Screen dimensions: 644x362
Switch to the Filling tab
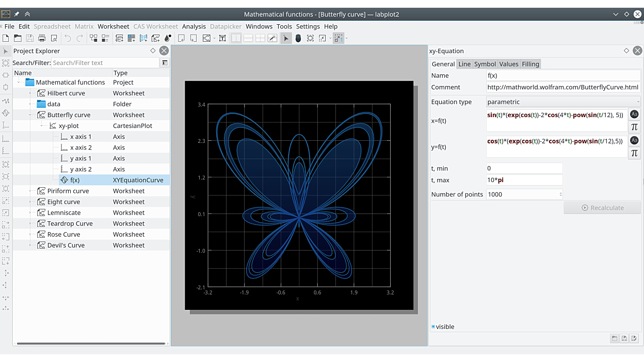[x=530, y=64]
